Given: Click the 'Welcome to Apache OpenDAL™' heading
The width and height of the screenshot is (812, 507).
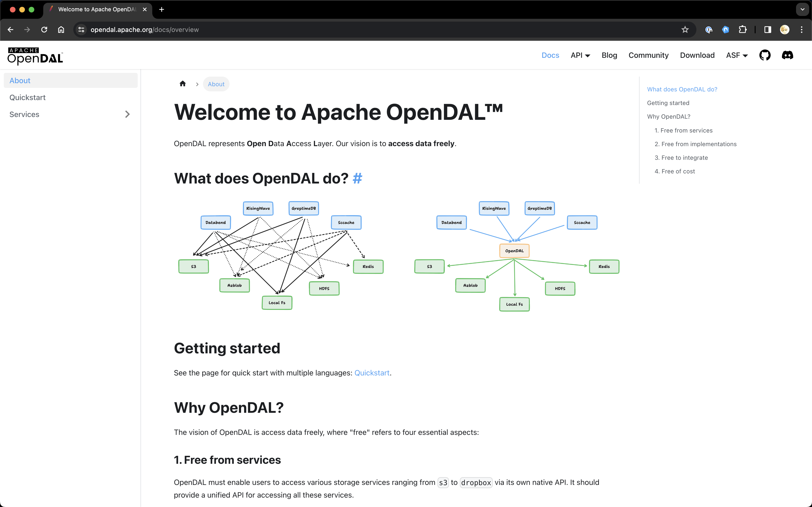Looking at the screenshot, I should [338, 112].
